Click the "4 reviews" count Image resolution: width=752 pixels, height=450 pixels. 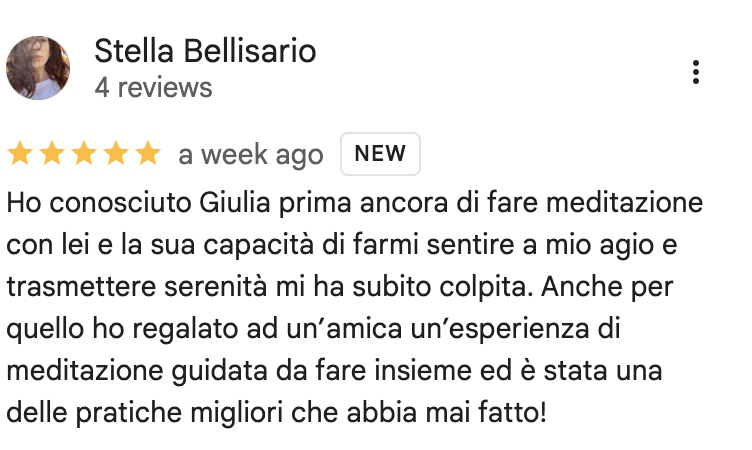[153, 88]
